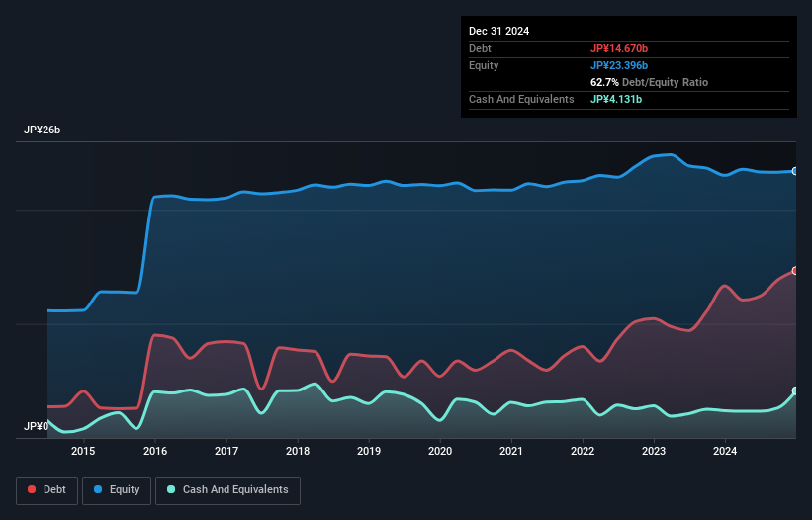Click the 2020 x-axis label
This screenshot has width=812, height=520.
click(x=440, y=451)
